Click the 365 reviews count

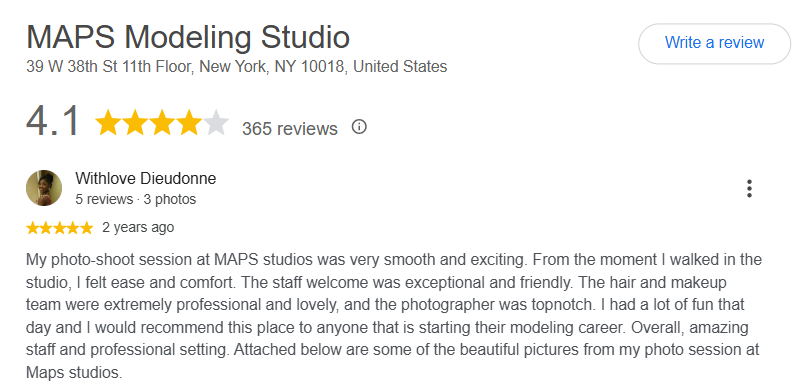tap(290, 128)
